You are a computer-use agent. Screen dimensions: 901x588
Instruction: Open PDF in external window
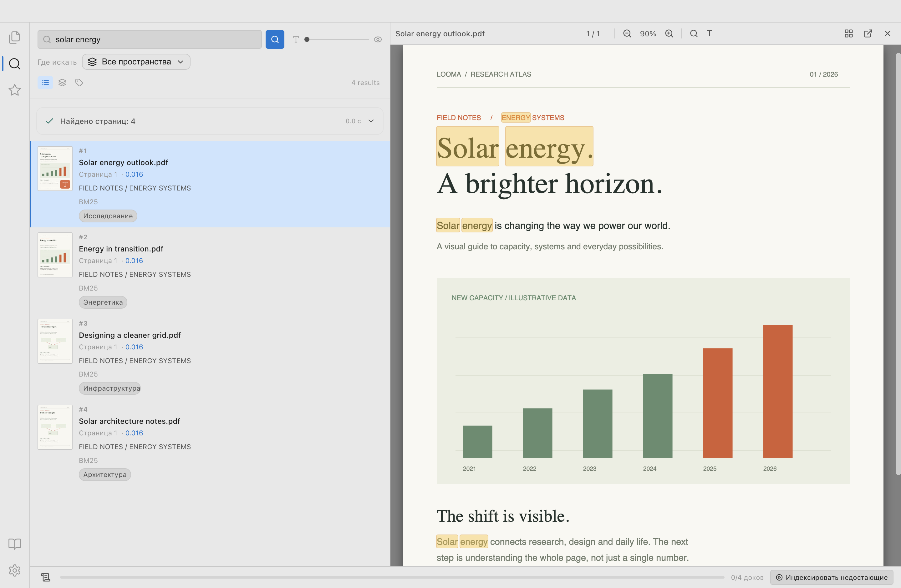(868, 34)
